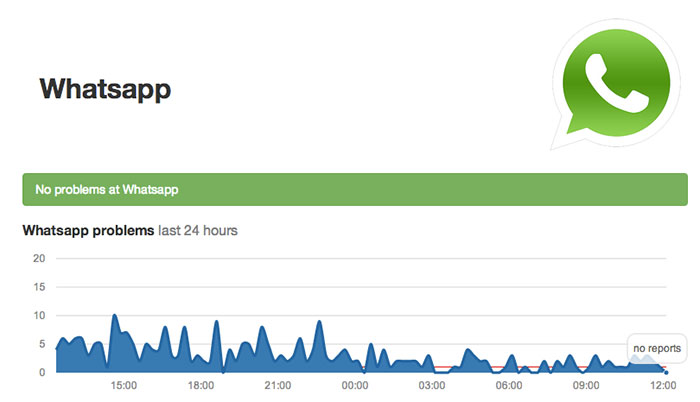Select the 'Whatsapp problems' chart title
The image size is (700, 402).
(88, 231)
